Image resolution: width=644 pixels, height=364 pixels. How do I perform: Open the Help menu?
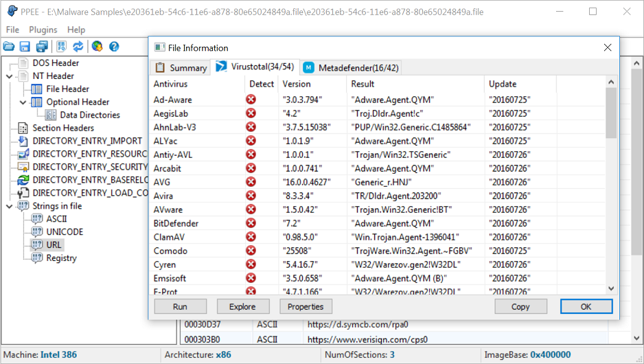[x=76, y=30]
